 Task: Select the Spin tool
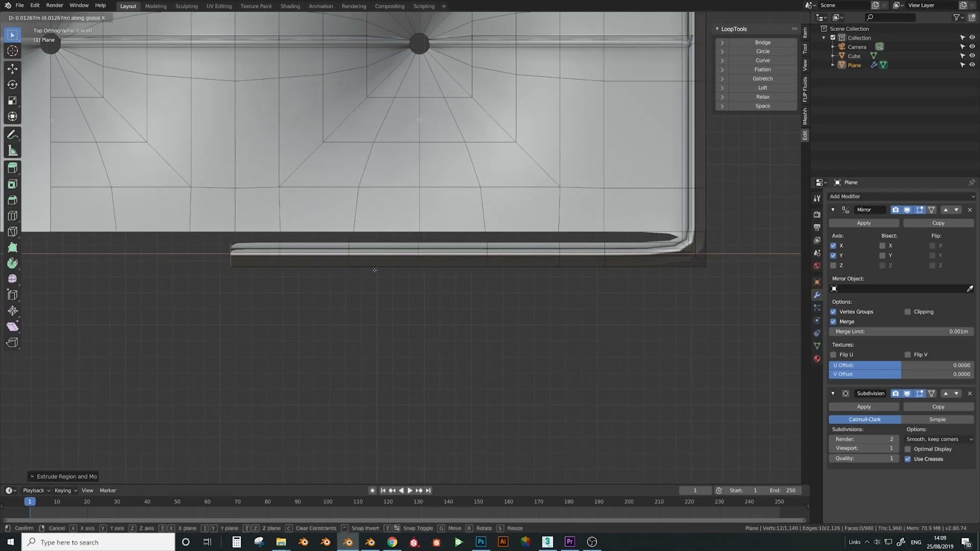(x=13, y=263)
